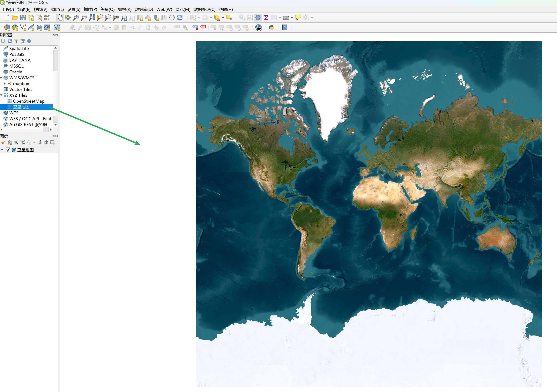This screenshot has width=557, height=392.
Task: Click the Statistical Summary sigma icon
Action: (x=266, y=18)
